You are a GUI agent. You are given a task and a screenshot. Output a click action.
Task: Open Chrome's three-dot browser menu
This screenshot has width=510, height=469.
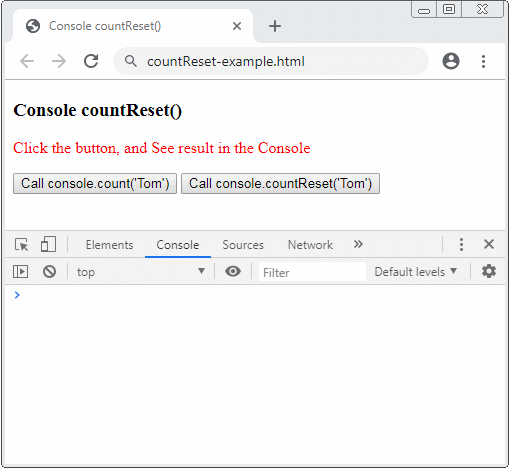[483, 61]
